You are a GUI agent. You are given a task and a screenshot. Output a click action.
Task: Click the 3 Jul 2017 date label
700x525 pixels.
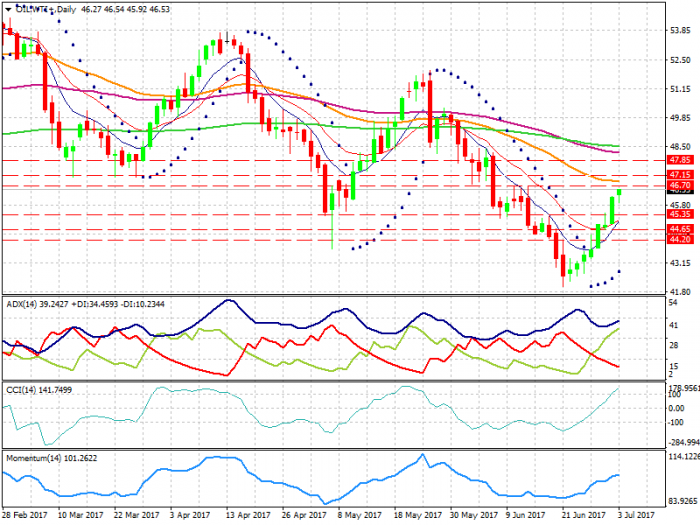click(x=636, y=515)
